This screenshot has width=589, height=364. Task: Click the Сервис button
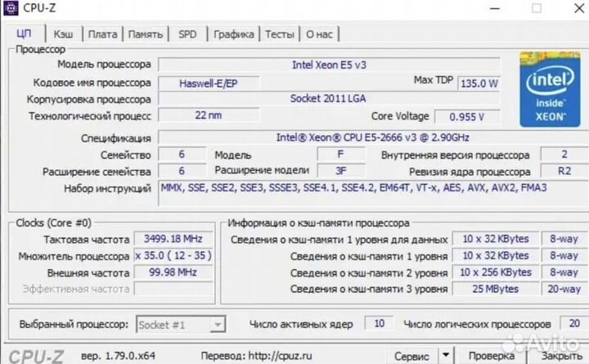[411, 356]
